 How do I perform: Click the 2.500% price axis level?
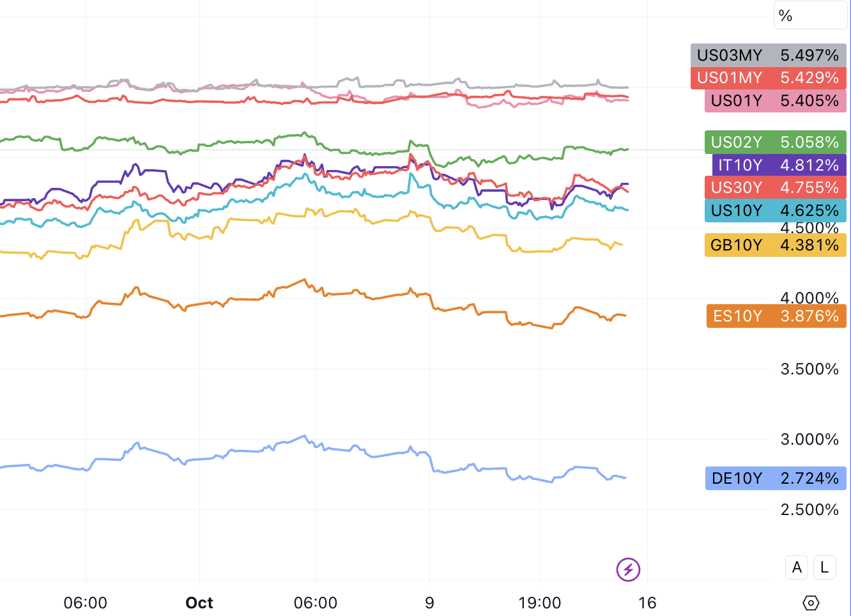[809, 509]
